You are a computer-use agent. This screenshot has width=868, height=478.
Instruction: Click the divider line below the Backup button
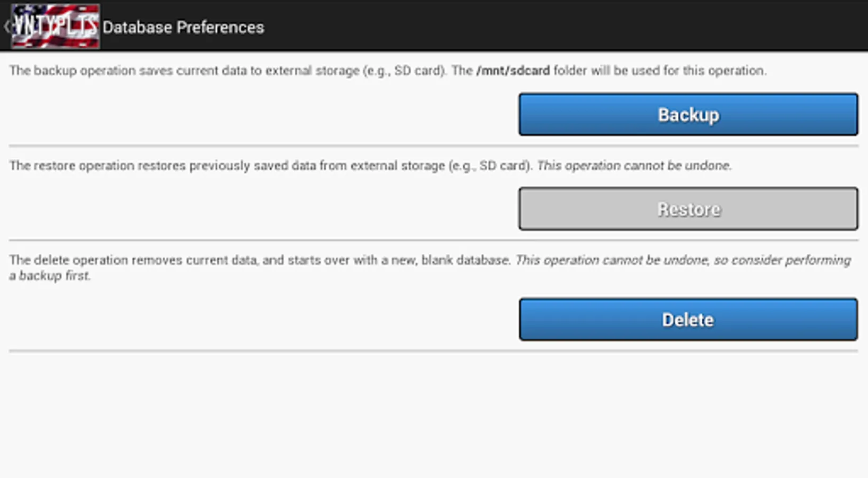point(433,146)
